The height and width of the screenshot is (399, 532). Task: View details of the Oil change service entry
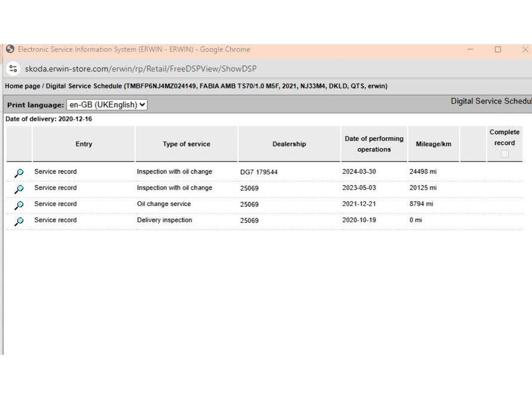click(19, 205)
